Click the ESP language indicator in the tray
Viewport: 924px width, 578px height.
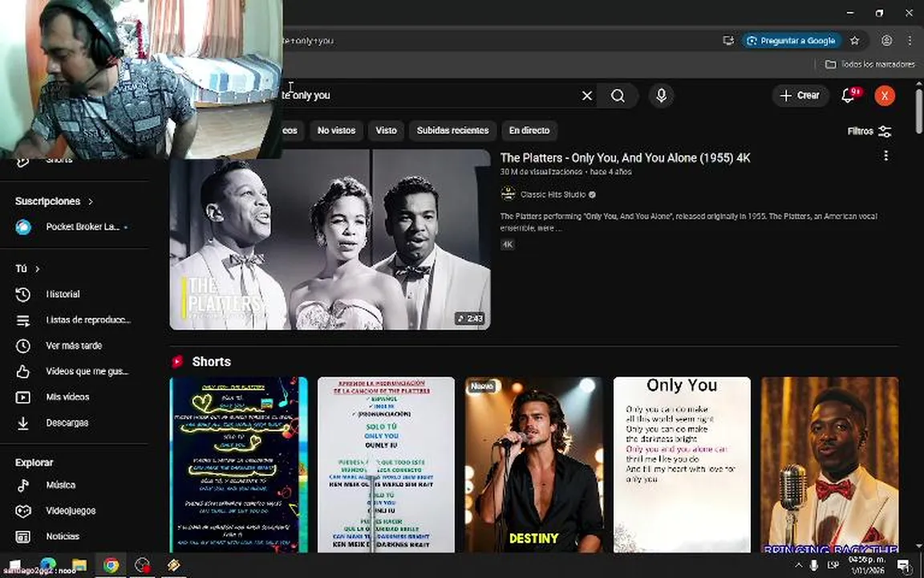click(x=833, y=565)
